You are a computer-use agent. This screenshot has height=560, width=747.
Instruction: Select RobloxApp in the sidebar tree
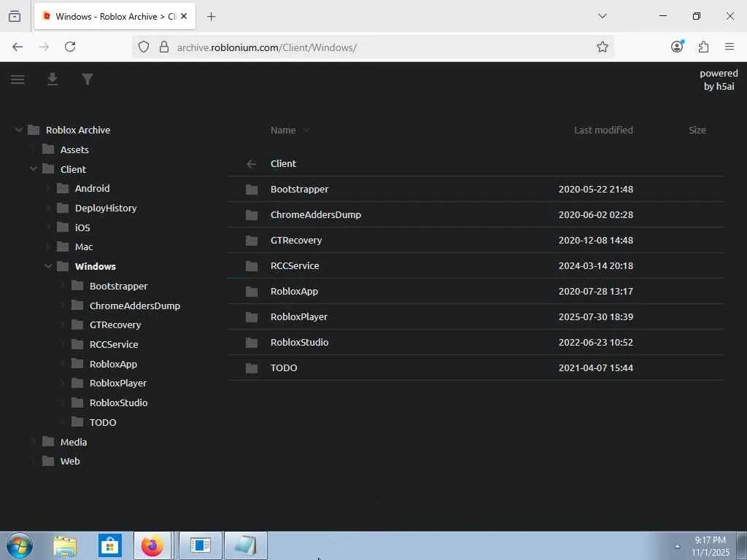pyautogui.click(x=113, y=364)
